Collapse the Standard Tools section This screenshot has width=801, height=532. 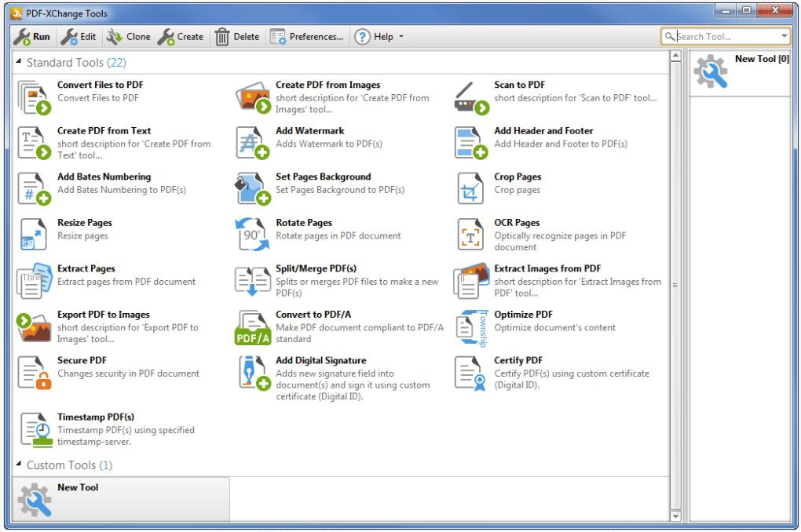(x=19, y=62)
